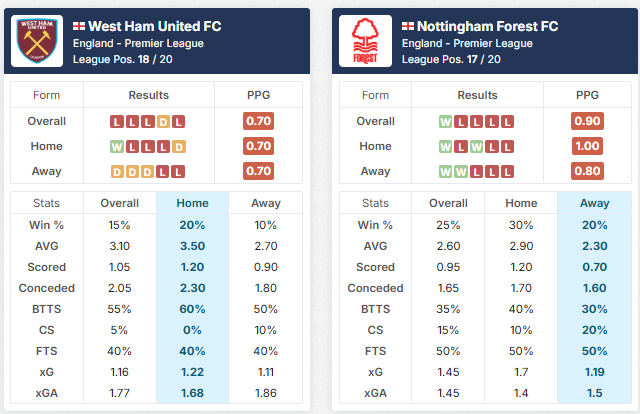640x414 pixels.
Task: Click West Ham Overall PPG 0.70 badge
Action: (258, 121)
